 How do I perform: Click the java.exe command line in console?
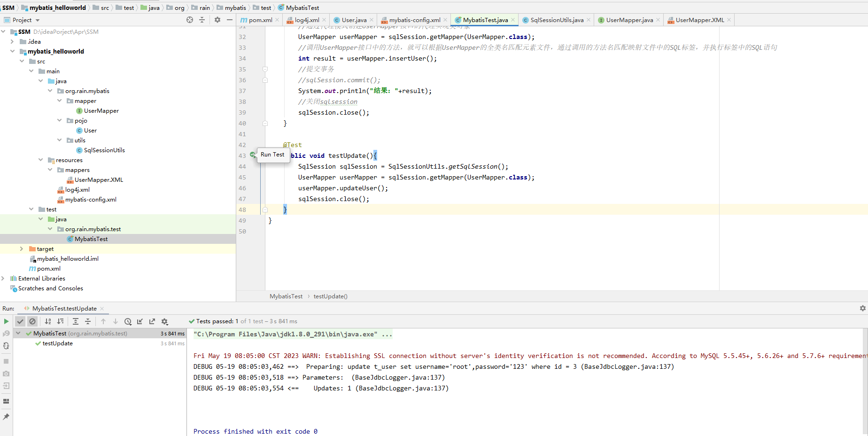293,334
